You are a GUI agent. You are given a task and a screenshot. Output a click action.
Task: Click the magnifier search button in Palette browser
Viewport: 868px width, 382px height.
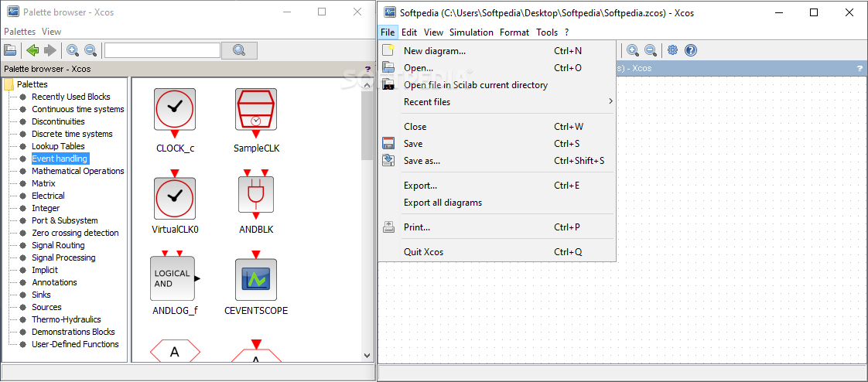pos(239,50)
